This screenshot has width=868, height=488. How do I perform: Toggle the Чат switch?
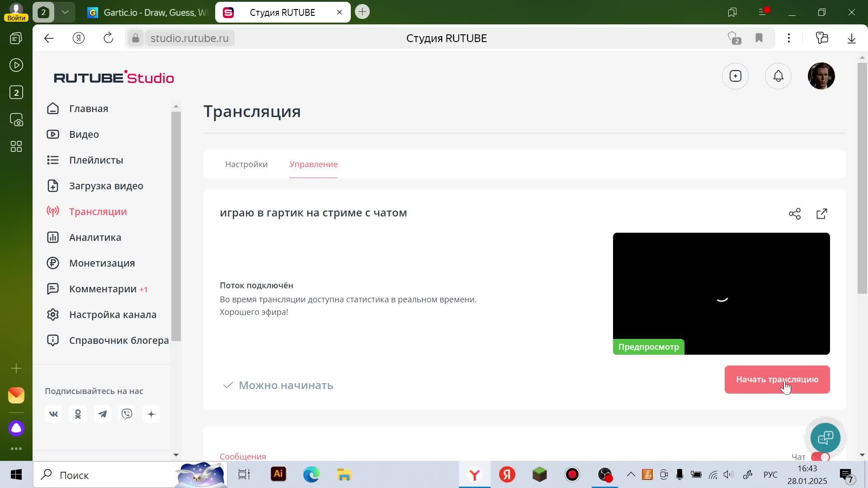tap(821, 457)
